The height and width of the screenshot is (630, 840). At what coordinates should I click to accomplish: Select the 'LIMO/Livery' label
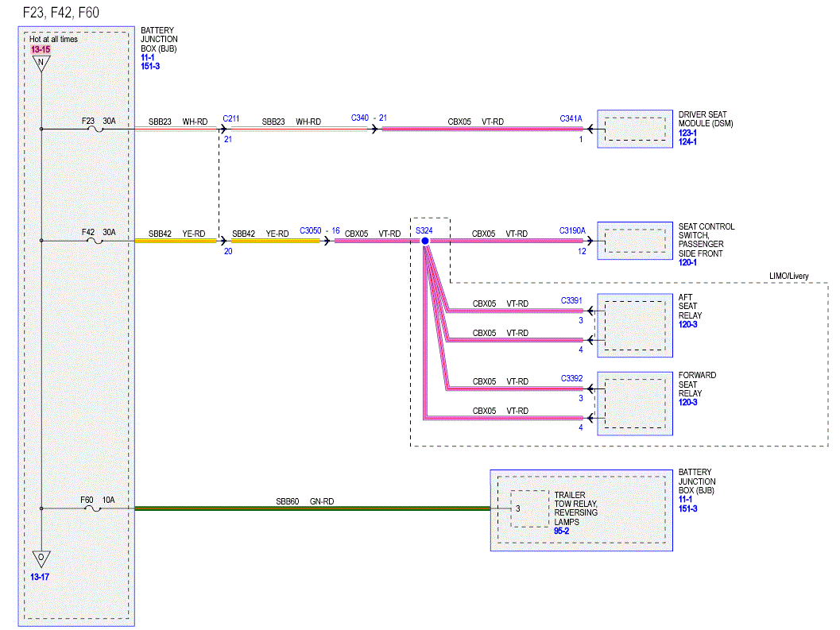(x=788, y=276)
